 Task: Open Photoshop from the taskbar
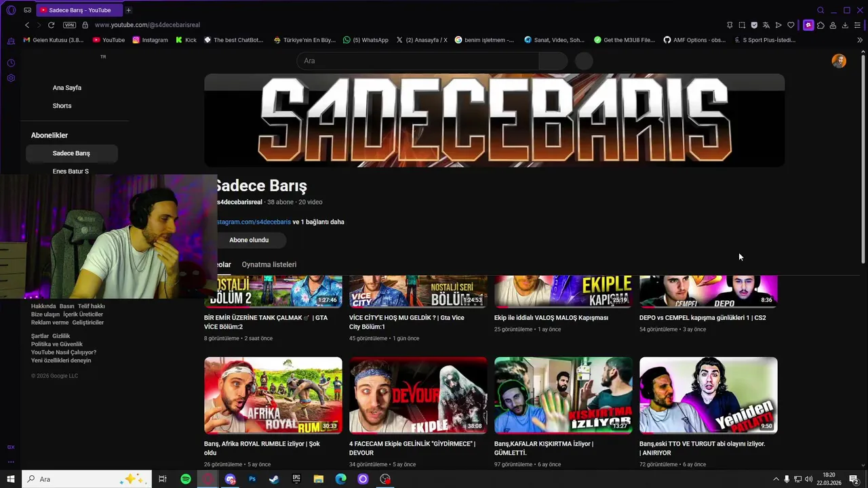[252, 479]
